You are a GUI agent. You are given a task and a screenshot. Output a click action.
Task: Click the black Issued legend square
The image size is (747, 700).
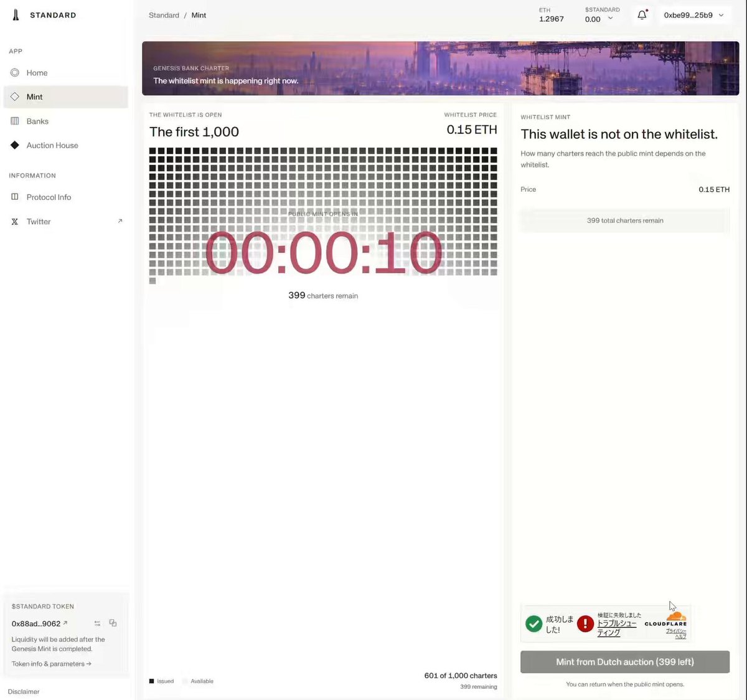[151, 681]
